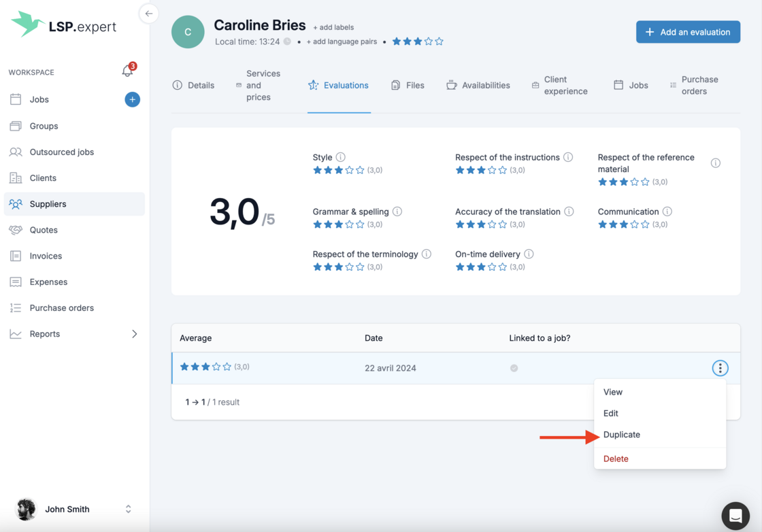This screenshot has height=532, width=762.
Task: Expand the Reports submenu
Action: [x=45, y=333]
